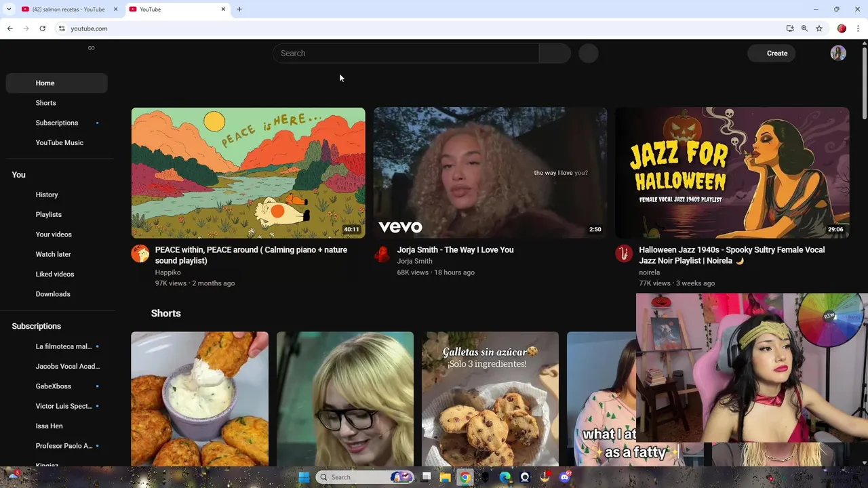Image resolution: width=868 pixels, height=488 pixels.
Task: Play PEACE is HERE video thumbnail
Action: click(x=248, y=173)
